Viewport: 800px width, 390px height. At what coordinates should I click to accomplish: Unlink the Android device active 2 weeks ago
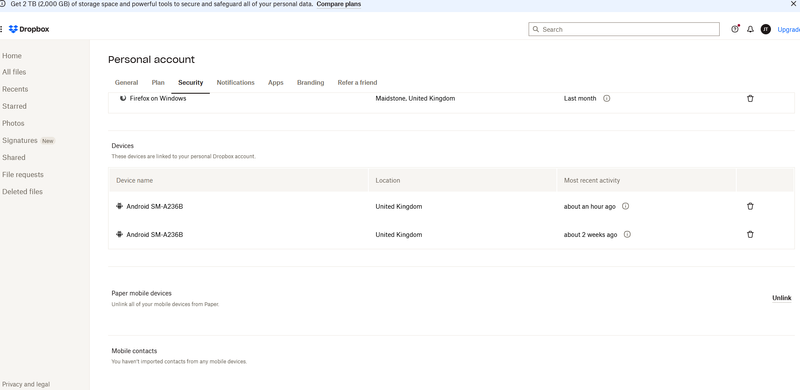pos(750,234)
